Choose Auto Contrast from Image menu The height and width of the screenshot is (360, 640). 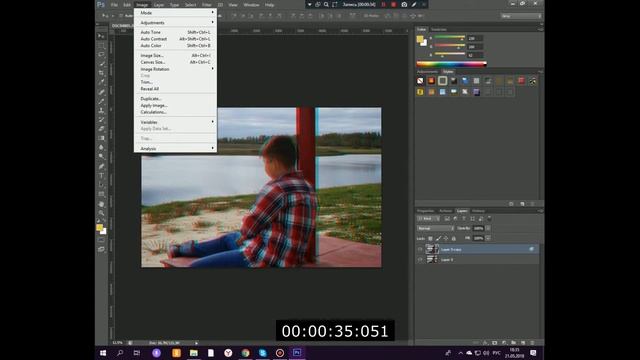pyautogui.click(x=176, y=39)
